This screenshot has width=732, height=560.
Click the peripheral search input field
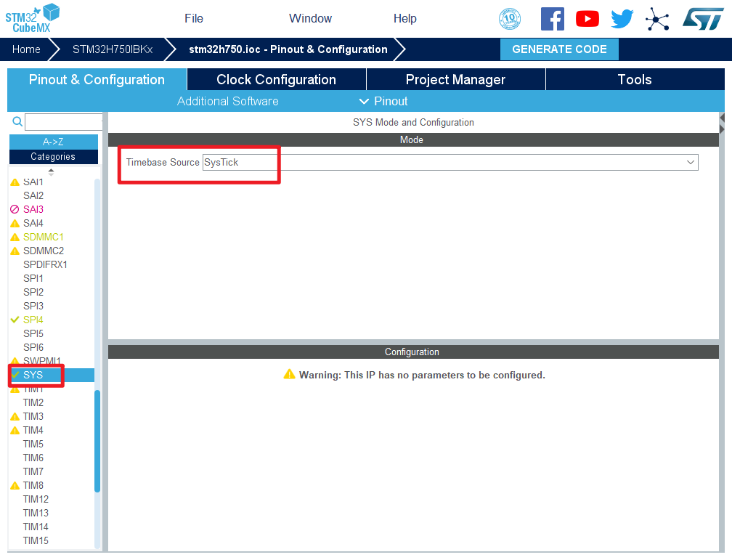[x=63, y=122]
